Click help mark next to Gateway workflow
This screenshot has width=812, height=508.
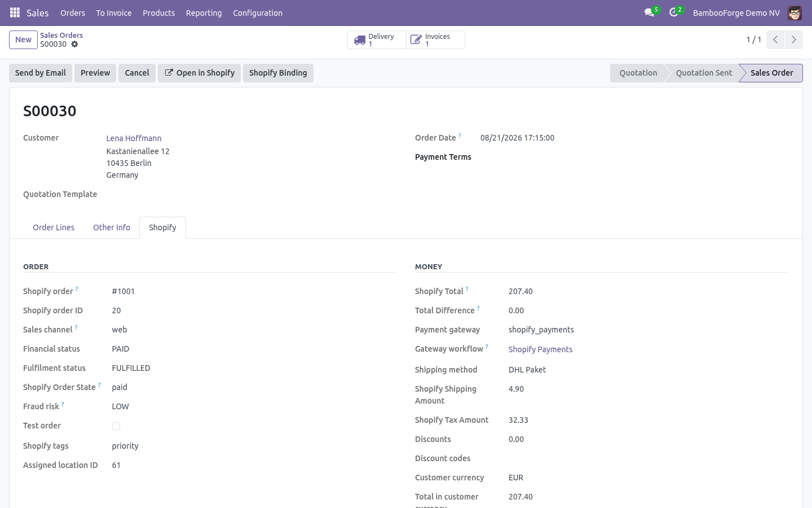[487, 347]
